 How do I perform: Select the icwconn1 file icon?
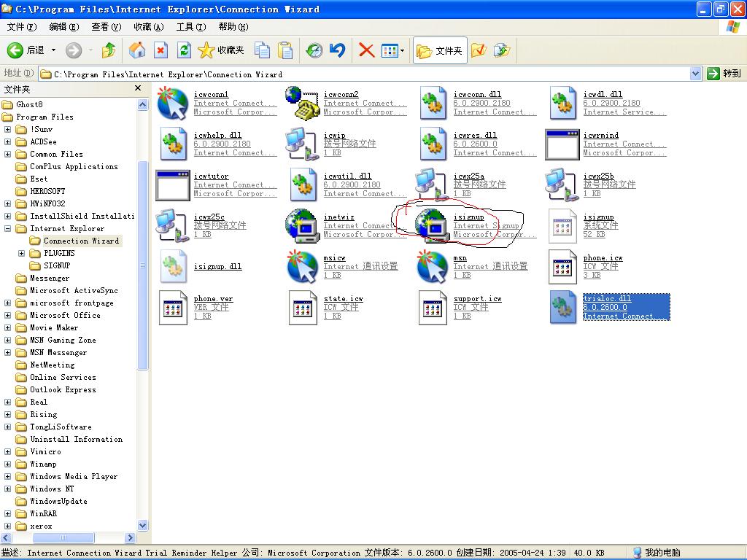[x=172, y=104]
